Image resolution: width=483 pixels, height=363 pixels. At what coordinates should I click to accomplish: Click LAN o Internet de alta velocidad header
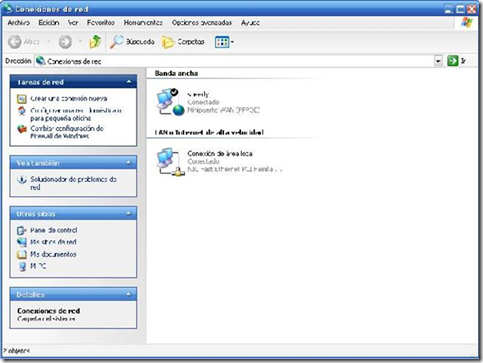(x=209, y=132)
